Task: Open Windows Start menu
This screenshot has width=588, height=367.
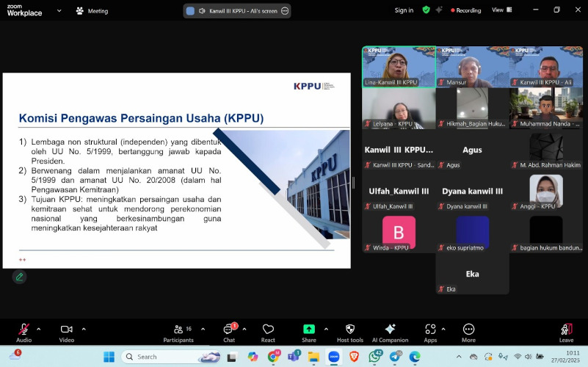Action: 109,357
